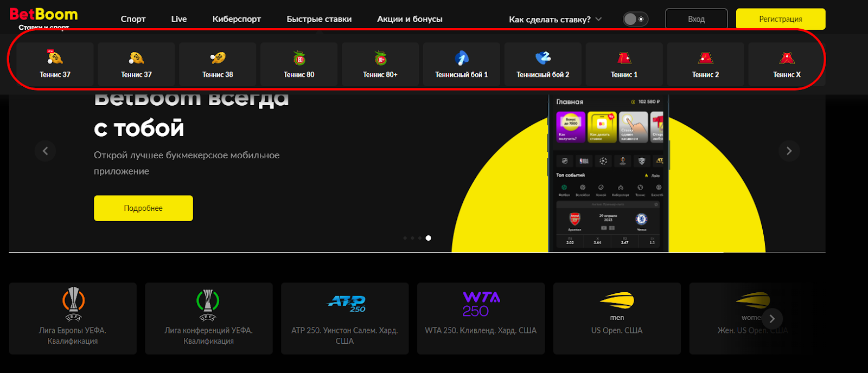Expand the Как сделать ставку? dropdown
Screen dimensions: 868x373
[x=555, y=19]
